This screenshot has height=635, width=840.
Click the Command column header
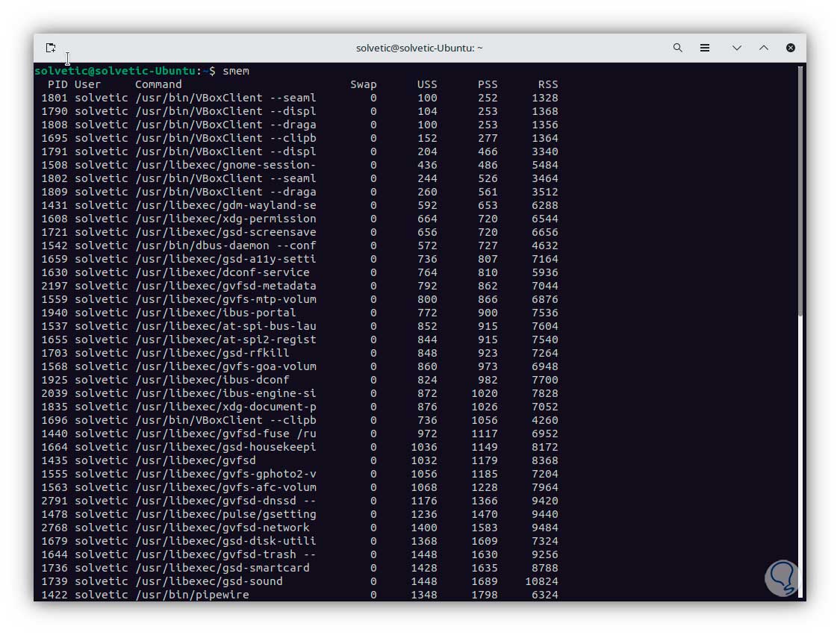coord(158,84)
